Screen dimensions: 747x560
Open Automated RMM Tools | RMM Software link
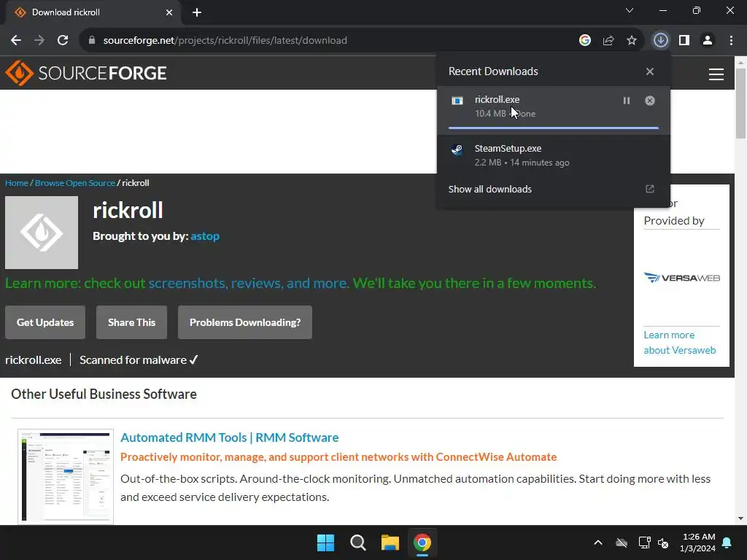(230, 437)
